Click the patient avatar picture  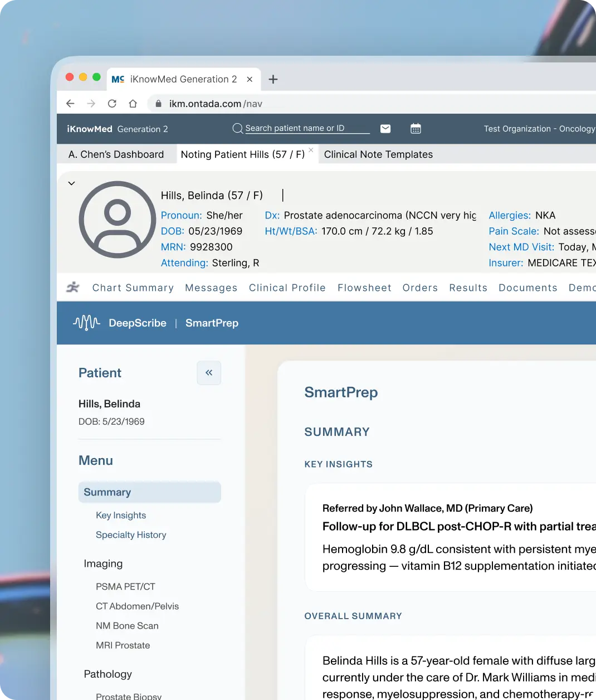118,219
